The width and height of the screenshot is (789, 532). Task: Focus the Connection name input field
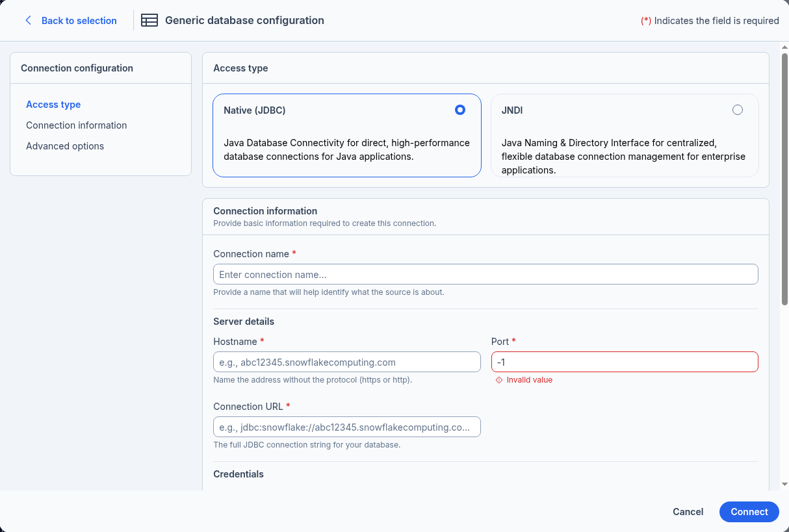click(x=485, y=274)
